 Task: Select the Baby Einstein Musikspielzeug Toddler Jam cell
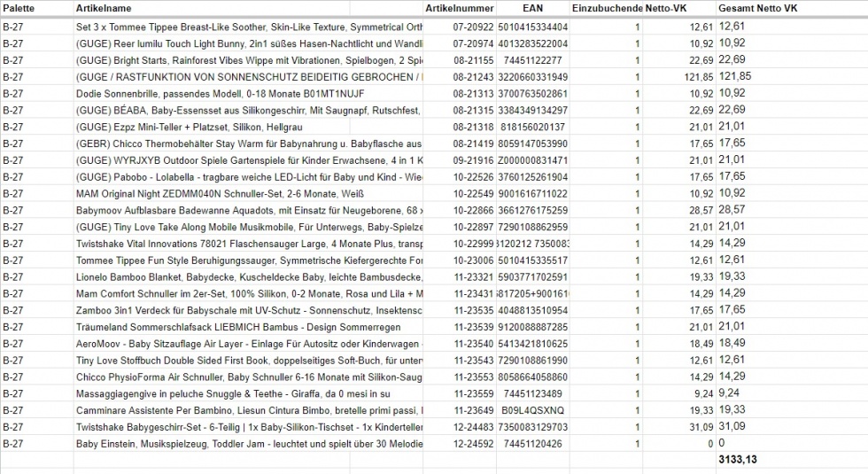click(x=249, y=444)
